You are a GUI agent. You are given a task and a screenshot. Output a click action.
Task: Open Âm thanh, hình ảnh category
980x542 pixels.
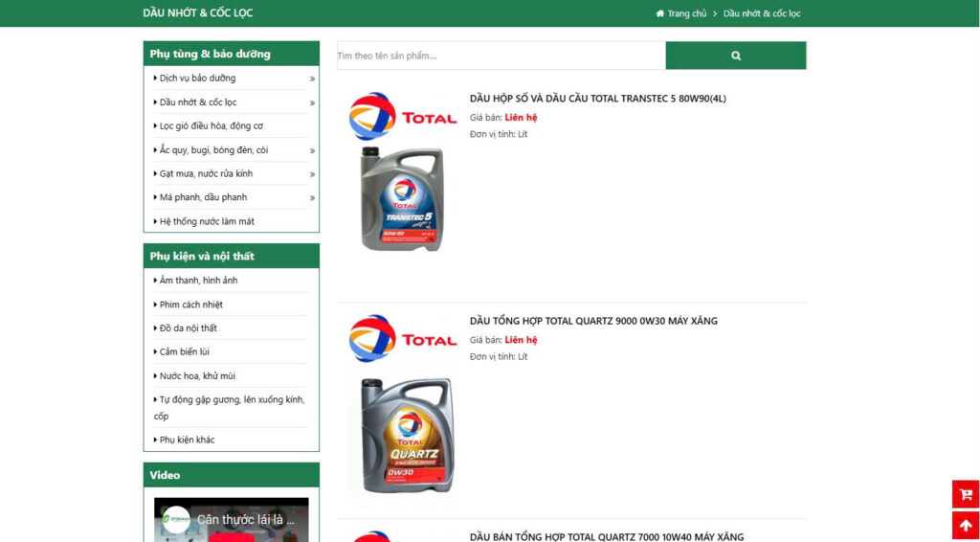coord(198,280)
